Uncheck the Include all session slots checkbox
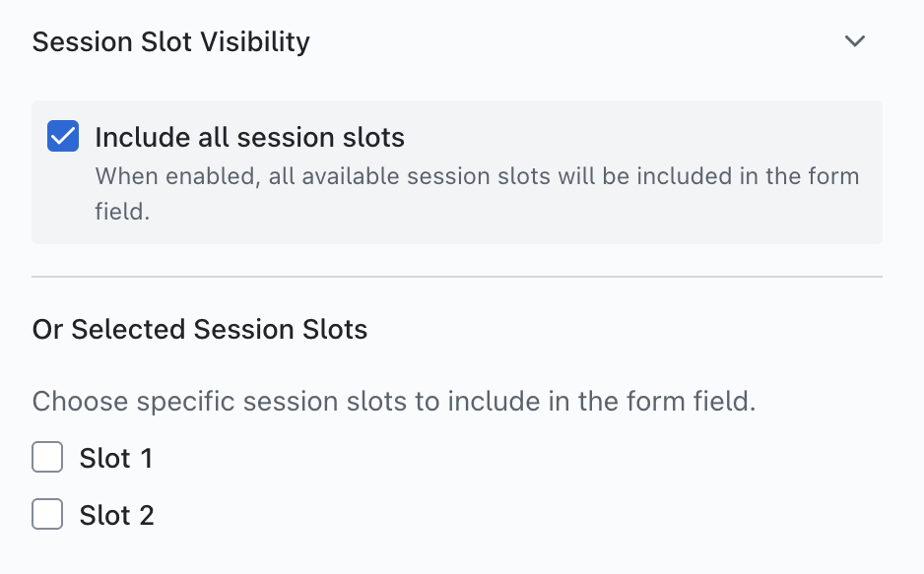Image resolution: width=924 pixels, height=574 pixels. [x=63, y=137]
